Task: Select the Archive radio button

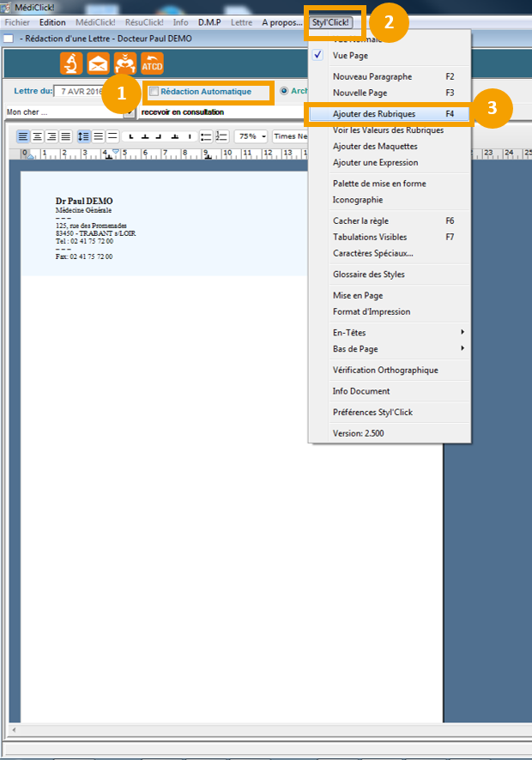Action: point(284,91)
